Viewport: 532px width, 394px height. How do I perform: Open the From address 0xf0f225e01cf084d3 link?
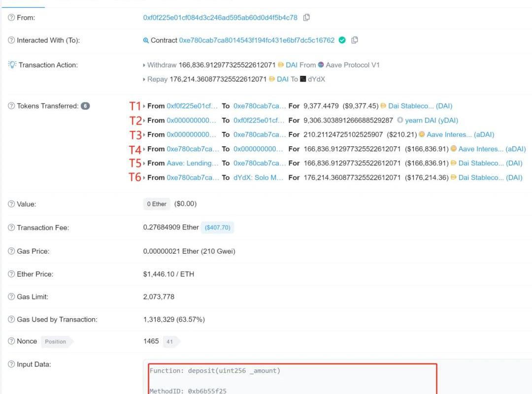pyautogui.click(x=220, y=18)
